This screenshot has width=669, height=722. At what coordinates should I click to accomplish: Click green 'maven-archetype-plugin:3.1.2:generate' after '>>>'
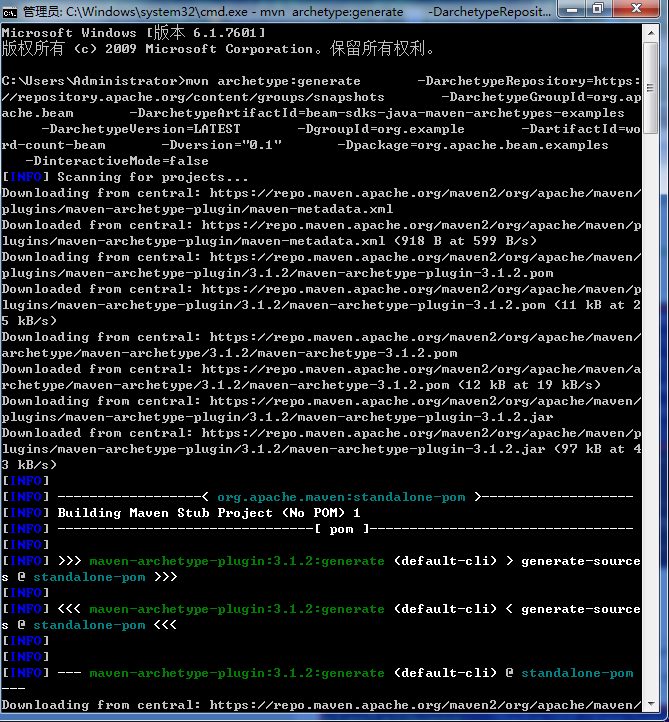coord(237,561)
